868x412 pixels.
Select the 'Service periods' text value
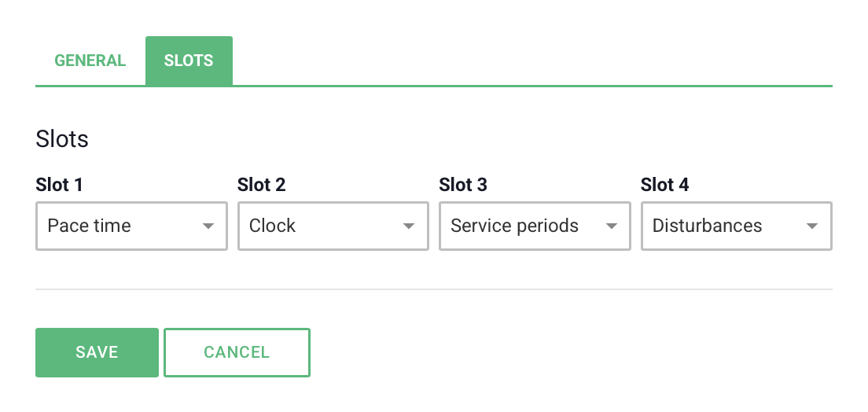coord(514,226)
